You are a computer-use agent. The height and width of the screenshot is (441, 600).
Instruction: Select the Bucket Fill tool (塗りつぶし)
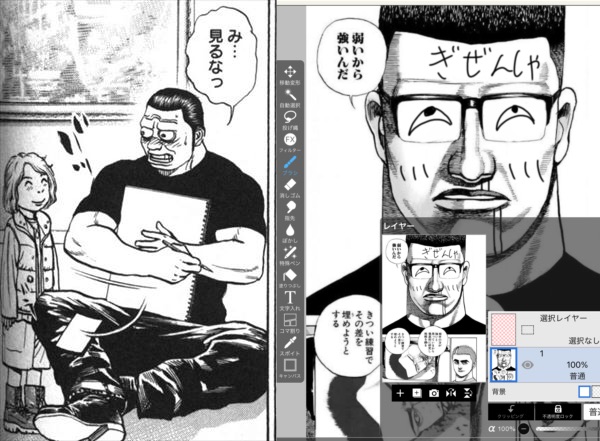[290, 278]
